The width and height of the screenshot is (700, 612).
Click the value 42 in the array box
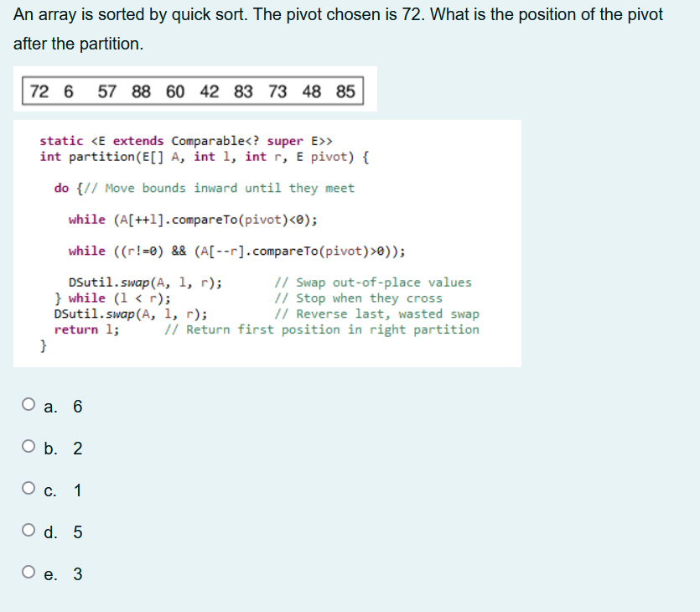pos(210,91)
